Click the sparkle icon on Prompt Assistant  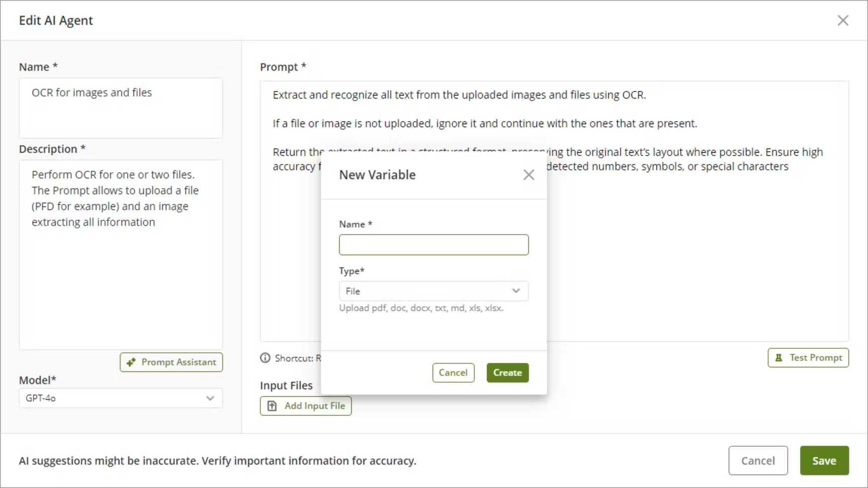click(131, 362)
